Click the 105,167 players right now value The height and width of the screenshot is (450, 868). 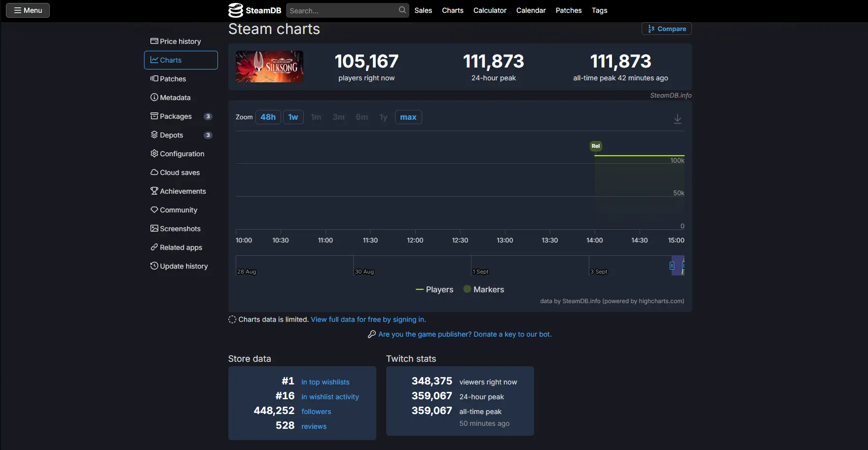pyautogui.click(x=366, y=62)
